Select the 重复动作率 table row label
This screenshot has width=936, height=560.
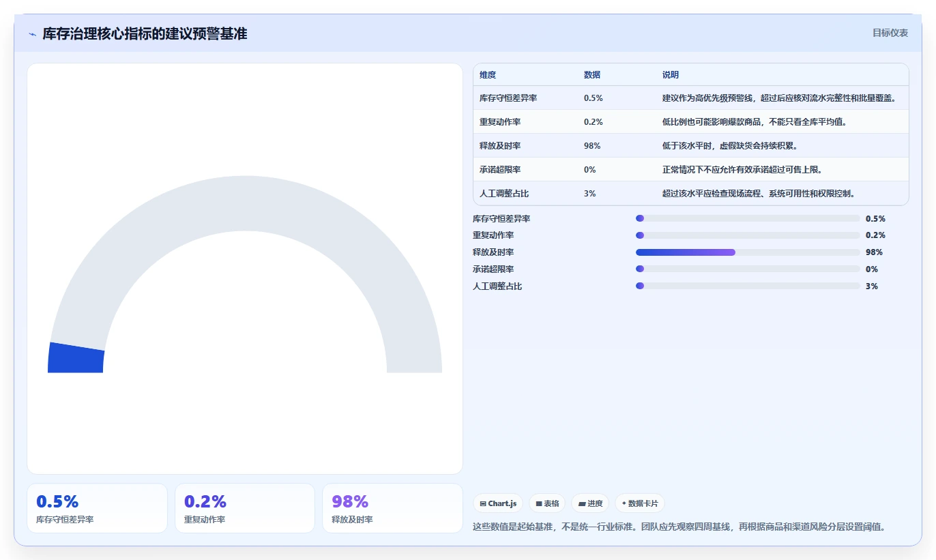[x=500, y=122]
